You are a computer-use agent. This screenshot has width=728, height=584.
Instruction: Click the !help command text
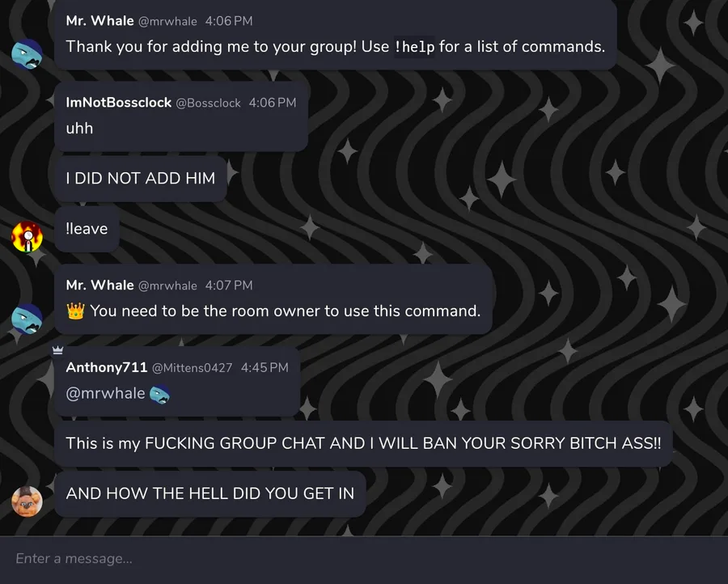tap(414, 47)
